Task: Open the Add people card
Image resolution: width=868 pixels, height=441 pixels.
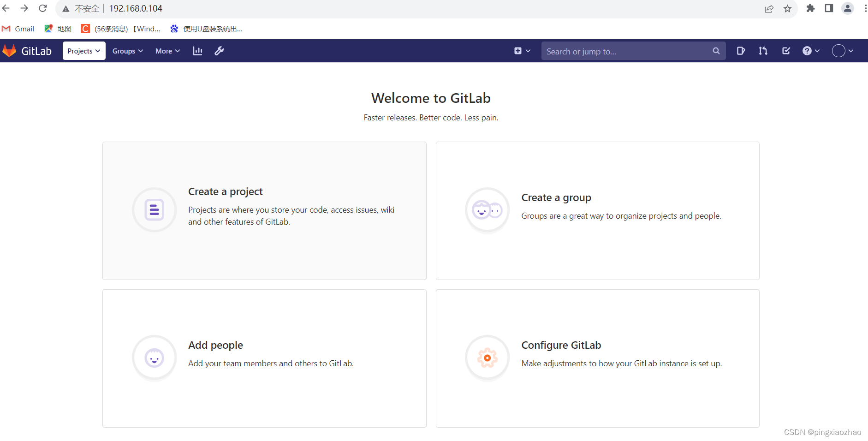Action: tap(264, 358)
